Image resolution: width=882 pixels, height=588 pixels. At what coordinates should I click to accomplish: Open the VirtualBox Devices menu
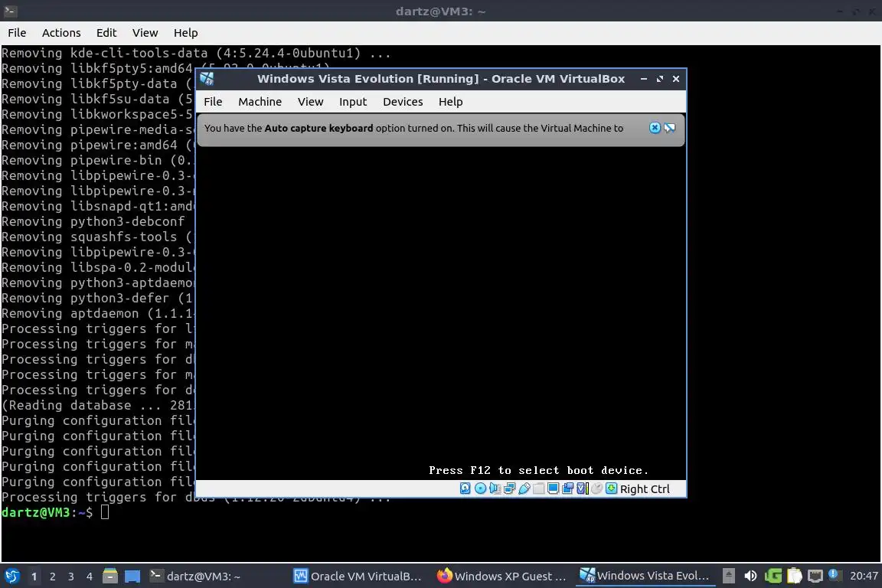[403, 102]
